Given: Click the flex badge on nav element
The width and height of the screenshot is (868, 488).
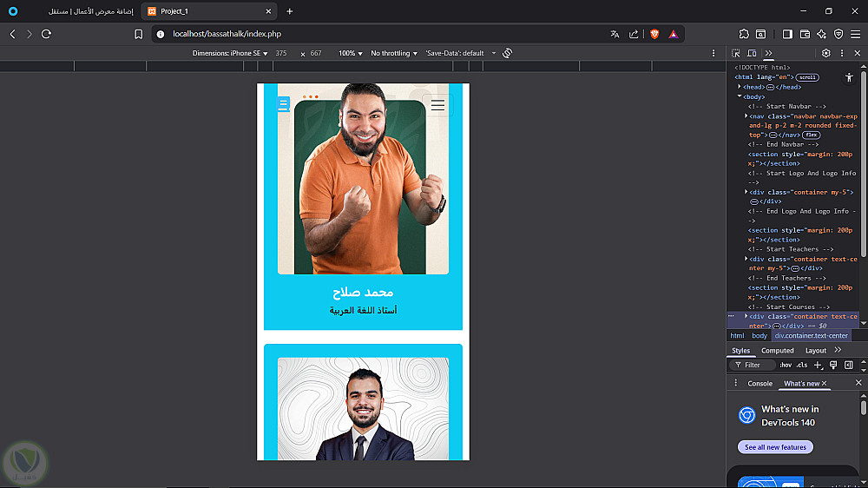Looking at the screenshot, I should (x=812, y=135).
